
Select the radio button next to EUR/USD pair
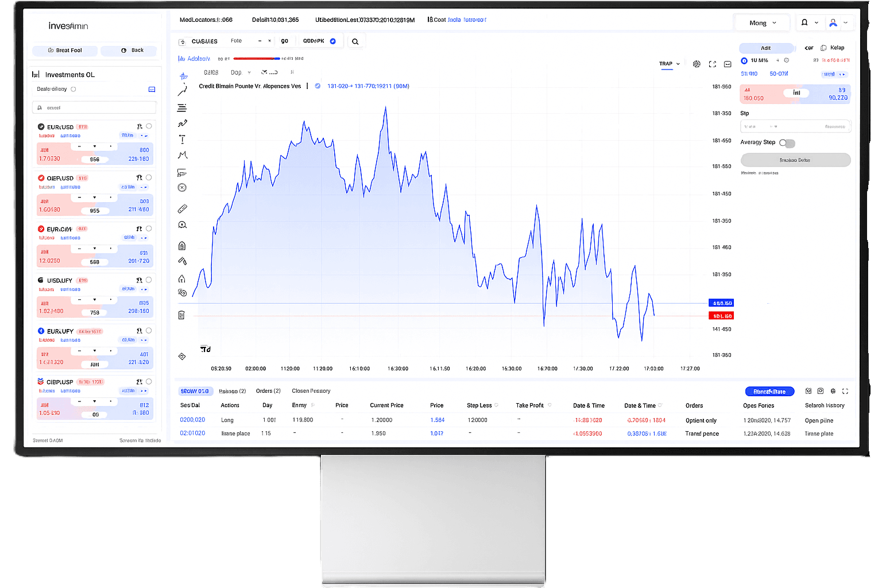(149, 126)
